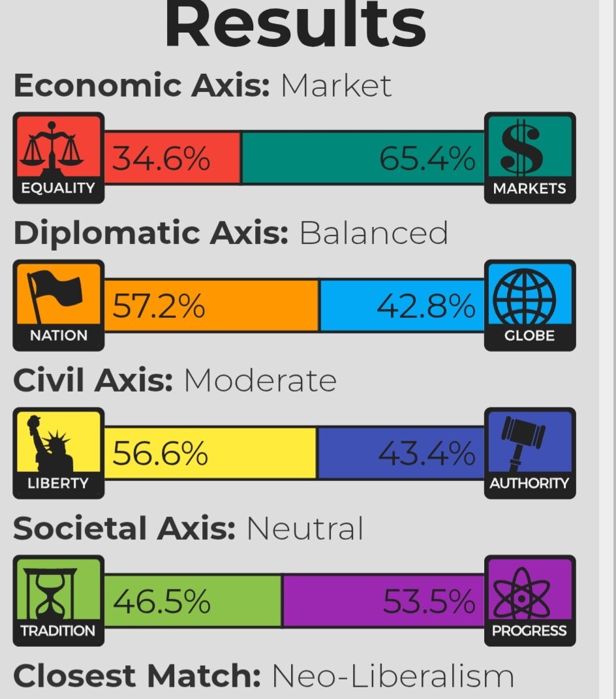Click the green 46.5% tradition bar

coord(192,600)
